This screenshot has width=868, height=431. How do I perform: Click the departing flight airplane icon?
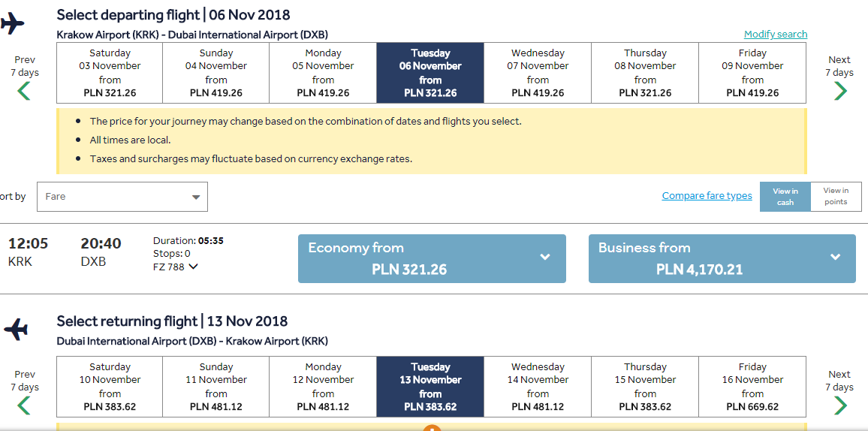[13, 23]
